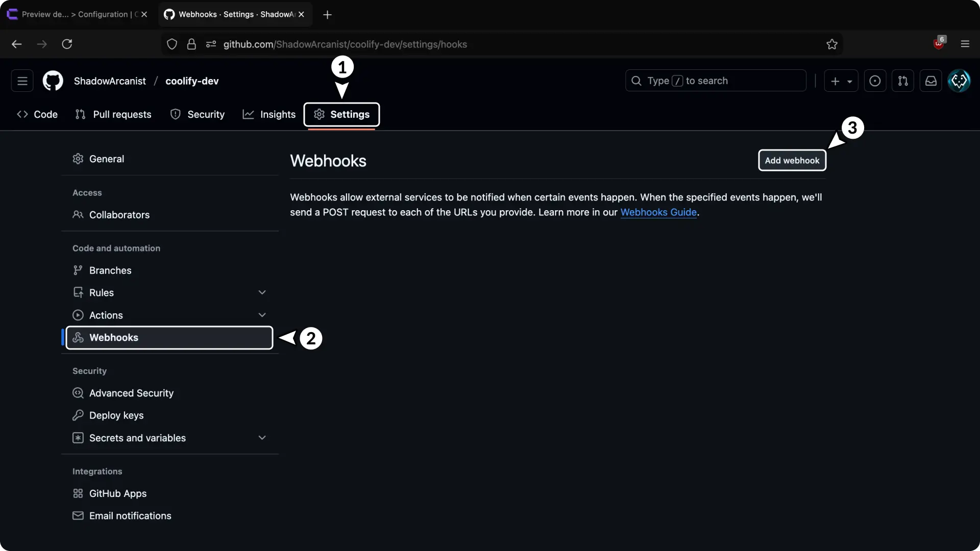Focus the Type / to search field
This screenshot has height=551, width=980.
pyautogui.click(x=715, y=81)
